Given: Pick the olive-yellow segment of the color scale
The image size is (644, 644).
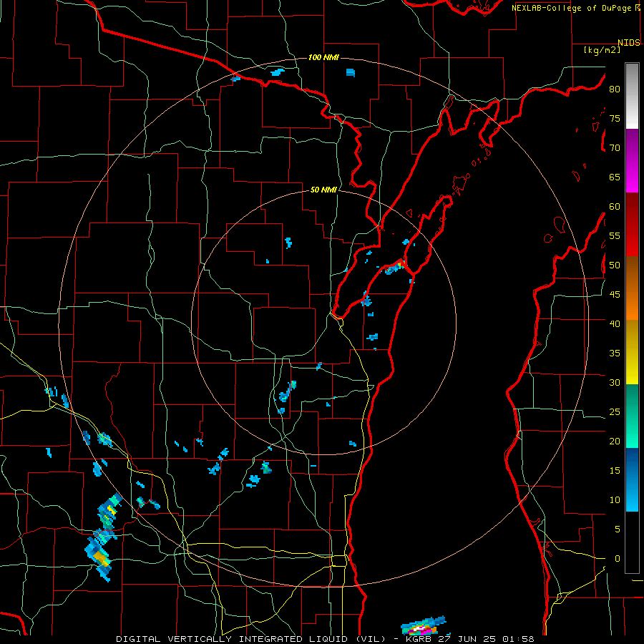Looking at the screenshot, I should (x=632, y=352).
